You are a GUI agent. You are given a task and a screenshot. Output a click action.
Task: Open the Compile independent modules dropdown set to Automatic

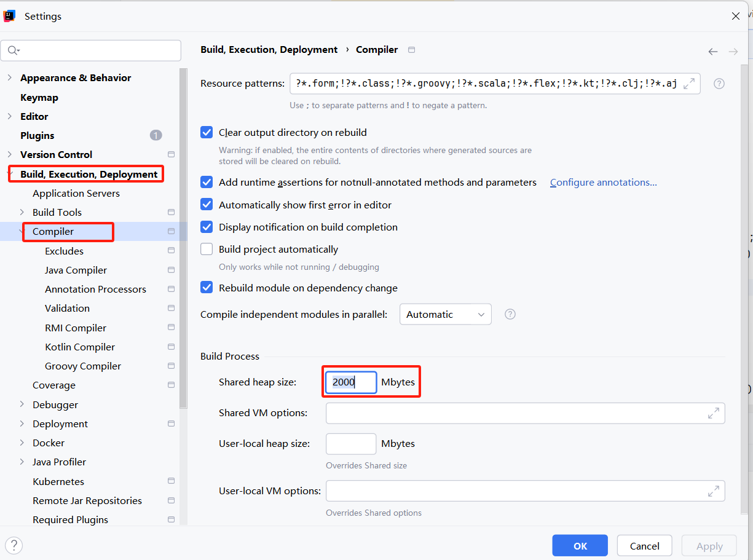click(445, 314)
